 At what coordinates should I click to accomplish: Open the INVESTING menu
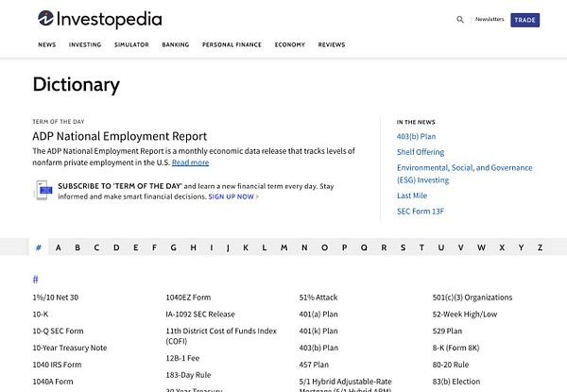point(85,44)
